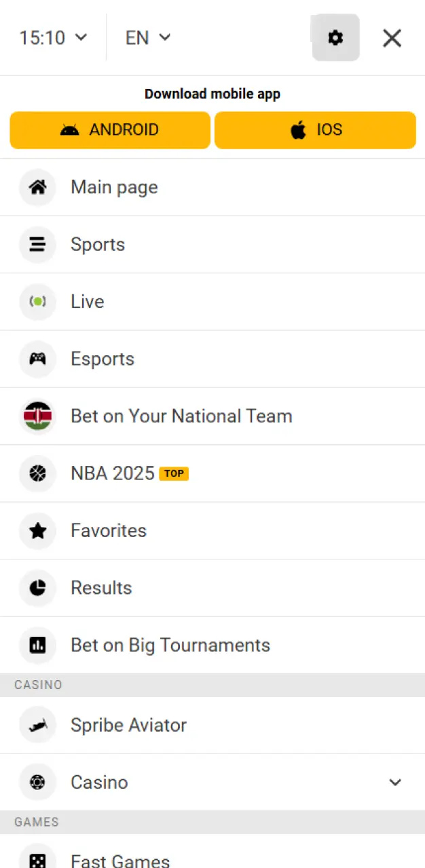Click the home icon for Main page

[x=37, y=187]
